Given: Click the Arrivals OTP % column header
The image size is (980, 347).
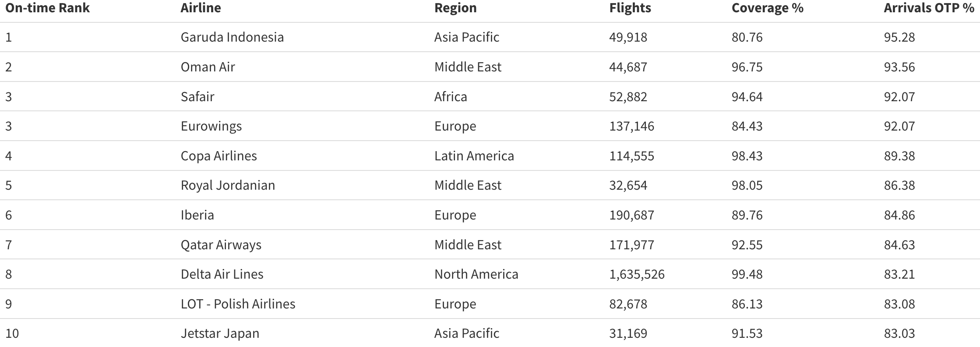Looking at the screenshot, I should [x=928, y=8].
